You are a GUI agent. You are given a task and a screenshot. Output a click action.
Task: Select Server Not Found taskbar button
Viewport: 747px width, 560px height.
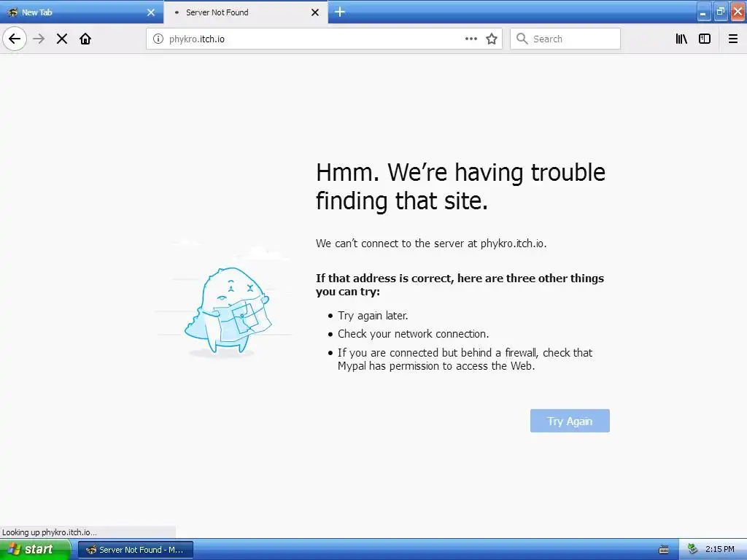click(x=136, y=550)
